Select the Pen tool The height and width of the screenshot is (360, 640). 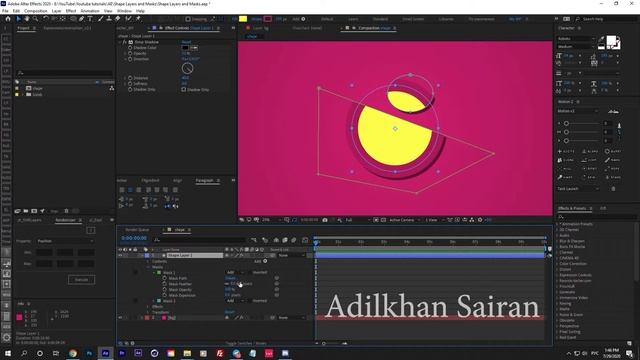82,19
